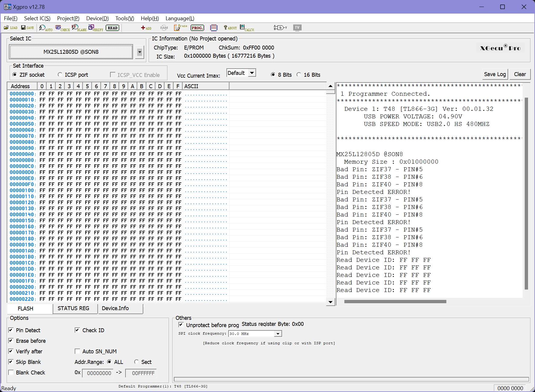Click the MX25L12805D @SON8 chip button
Image resolution: width=535 pixels, height=392 pixels.
(x=71, y=52)
